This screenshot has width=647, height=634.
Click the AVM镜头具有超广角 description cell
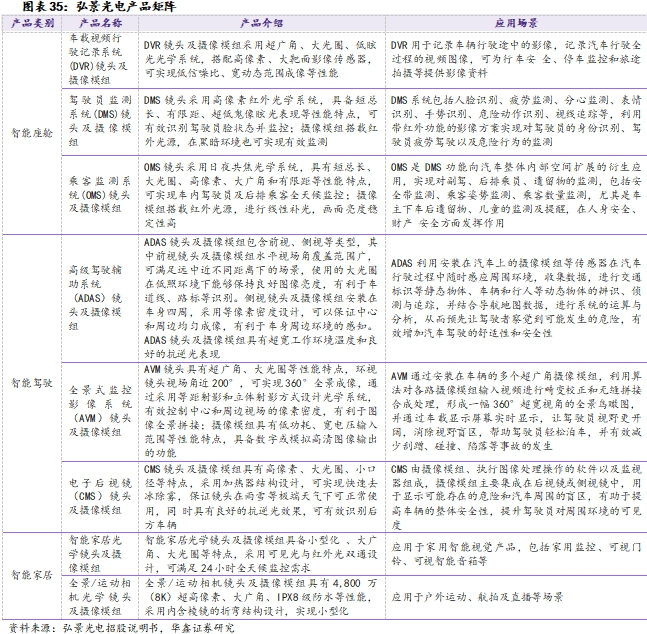point(262,411)
